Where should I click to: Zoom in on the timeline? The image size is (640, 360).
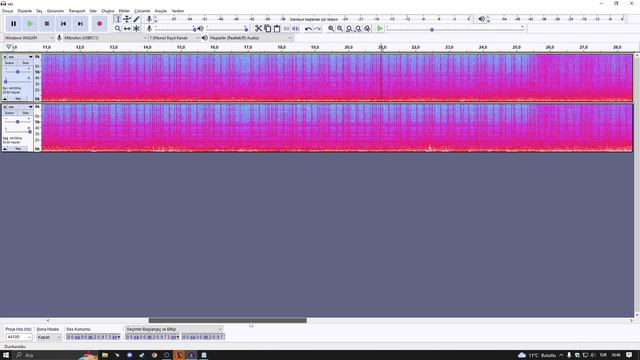(331, 29)
